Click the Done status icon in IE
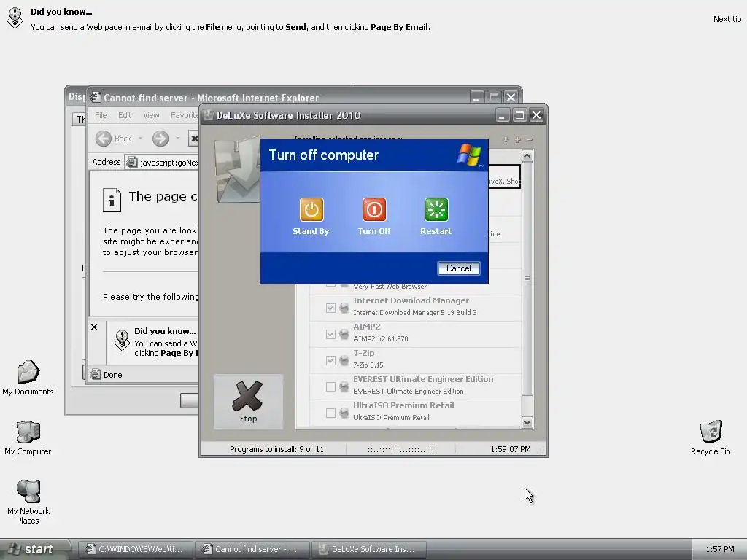Screen dimensions: 747x560 pyautogui.click(x=96, y=374)
